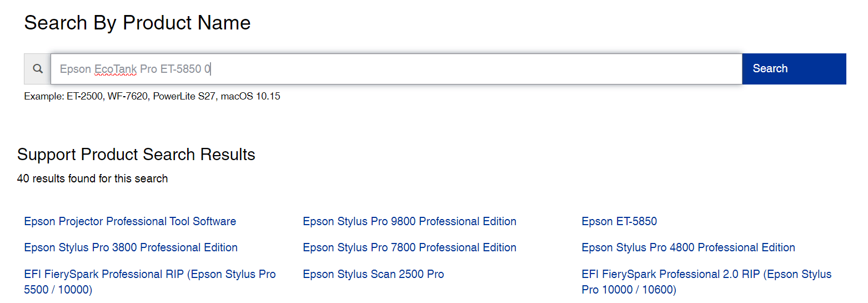Select the Epson Stylus Scan 2500 Pro result
Viewport: 868px width, 303px height.
(373, 274)
